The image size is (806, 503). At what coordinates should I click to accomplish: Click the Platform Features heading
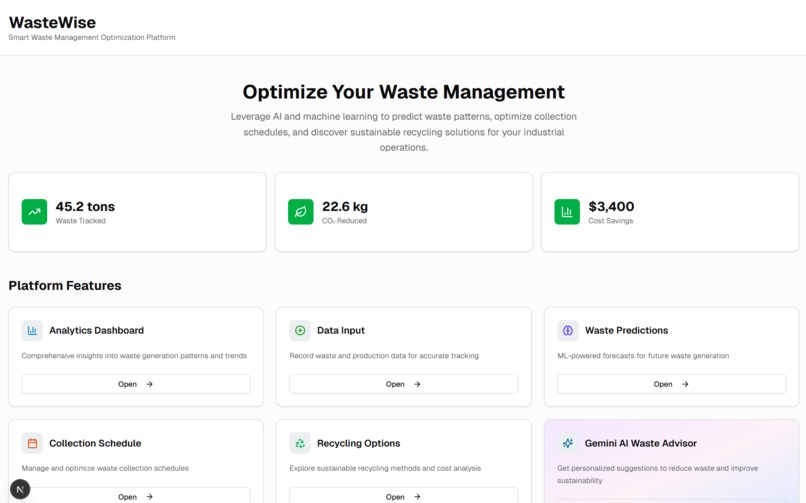(65, 286)
